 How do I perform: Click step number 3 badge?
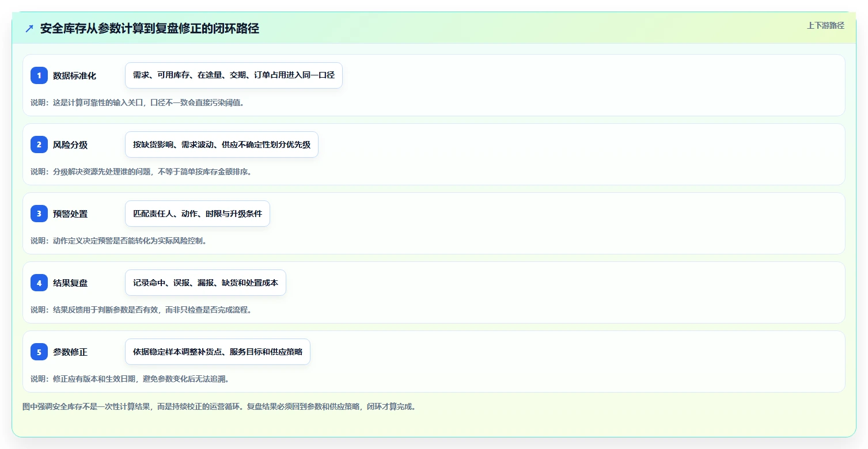click(x=39, y=214)
